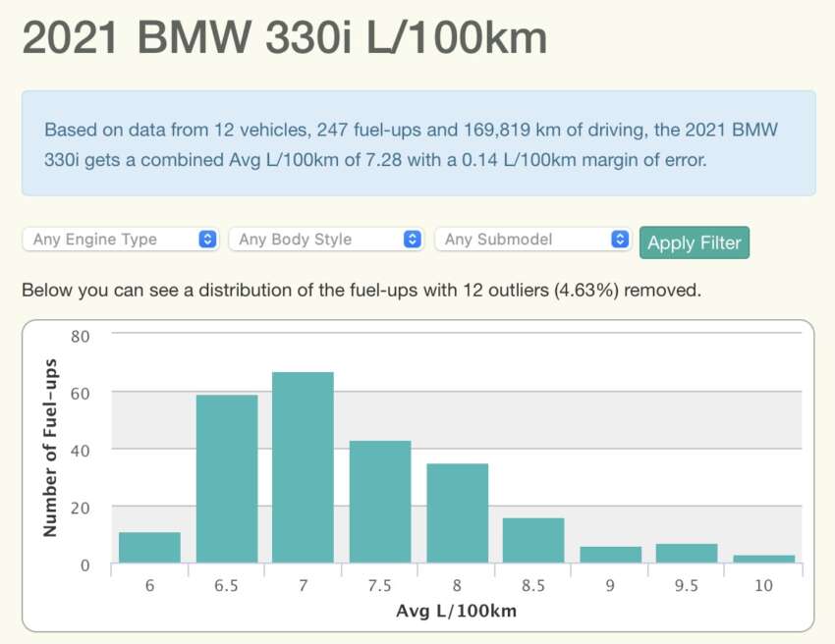
Task: Click the 6.5 L/100km histogram bar
Action: (225, 479)
